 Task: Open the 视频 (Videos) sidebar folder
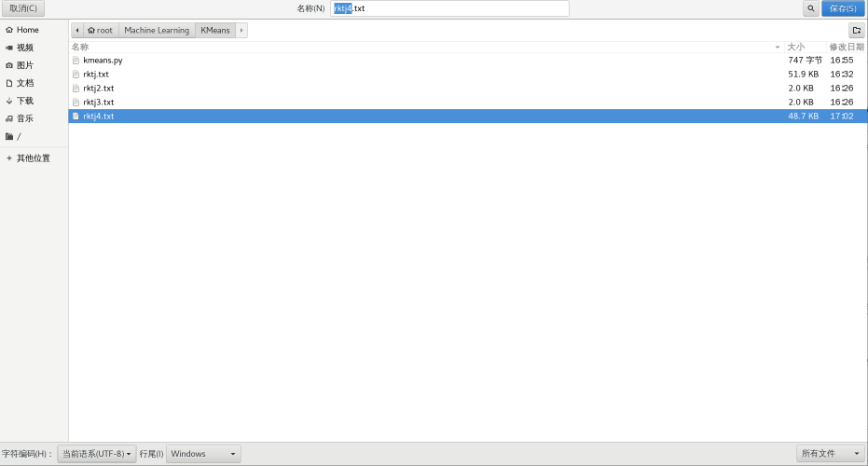pyautogui.click(x=24, y=48)
